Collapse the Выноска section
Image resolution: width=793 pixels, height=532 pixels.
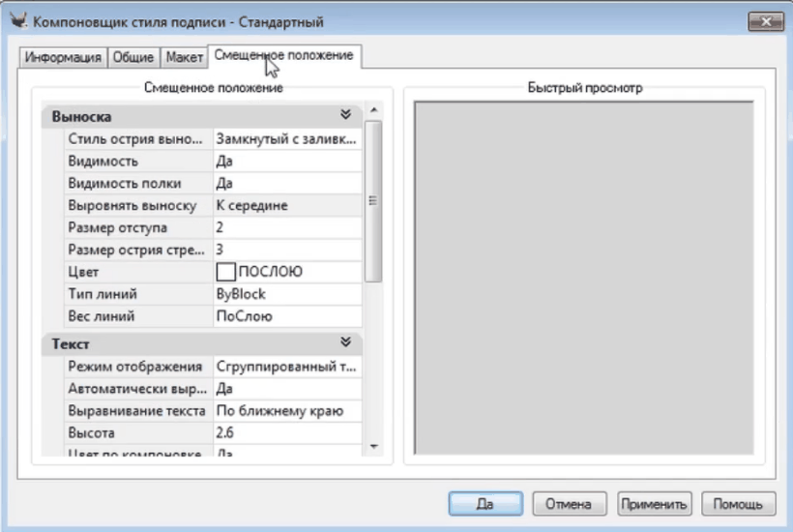coord(345,115)
